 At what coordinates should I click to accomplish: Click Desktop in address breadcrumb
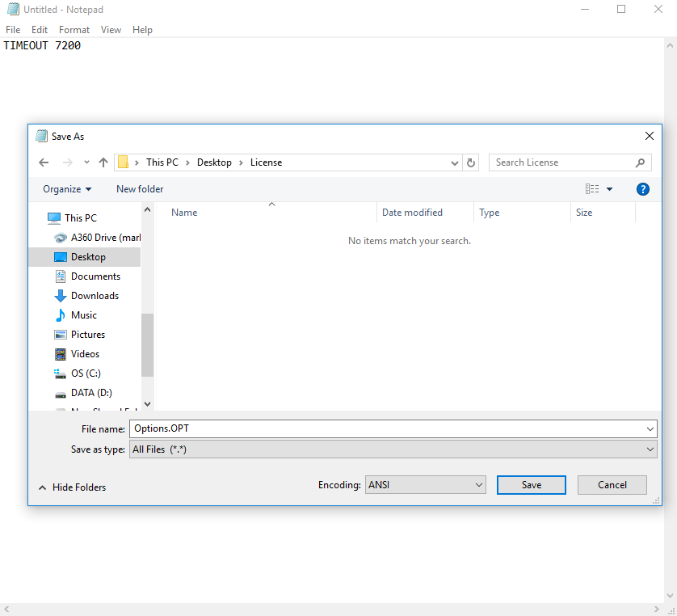(214, 162)
